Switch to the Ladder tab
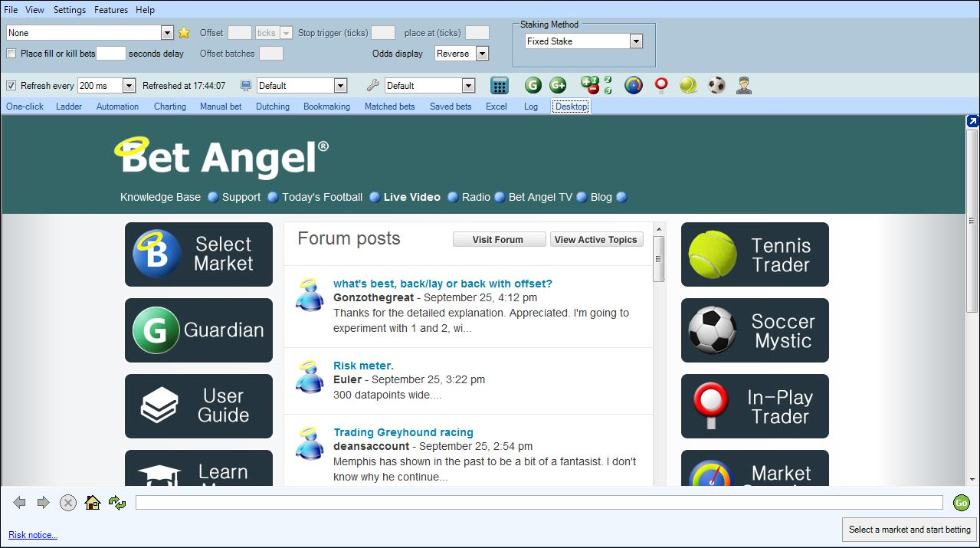 pyautogui.click(x=69, y=107)
